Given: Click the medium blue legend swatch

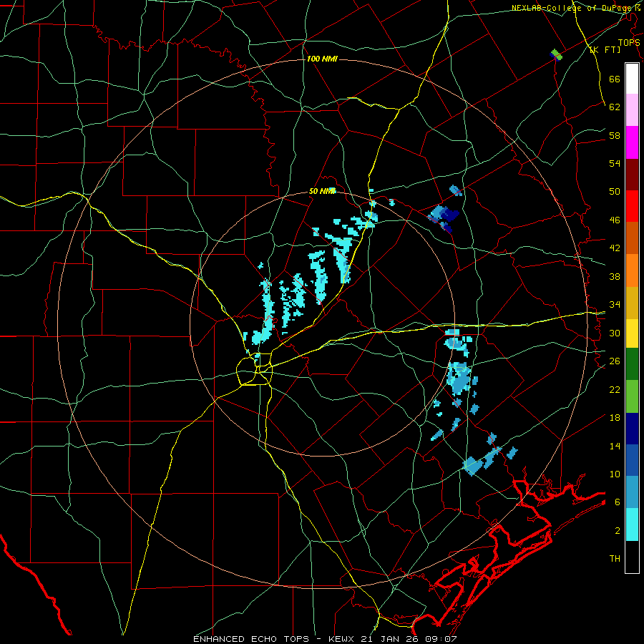Looking at the screenshot, I should tap(632, 460).
